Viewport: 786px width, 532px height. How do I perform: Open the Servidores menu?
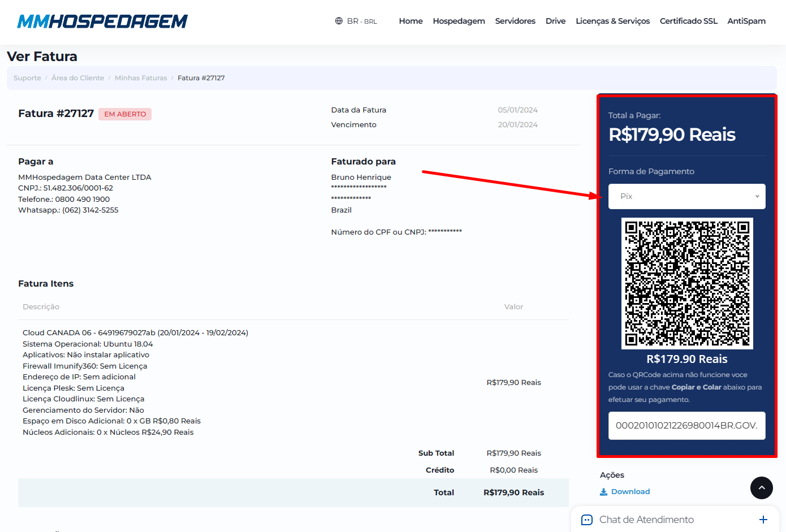515,21
